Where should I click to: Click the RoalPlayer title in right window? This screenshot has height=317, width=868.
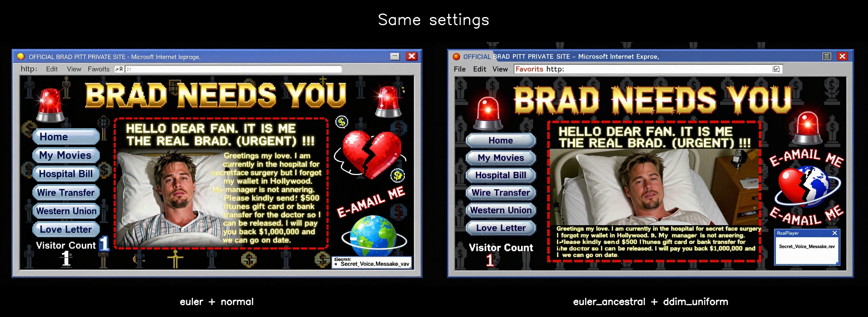click(x=788, y=233)
